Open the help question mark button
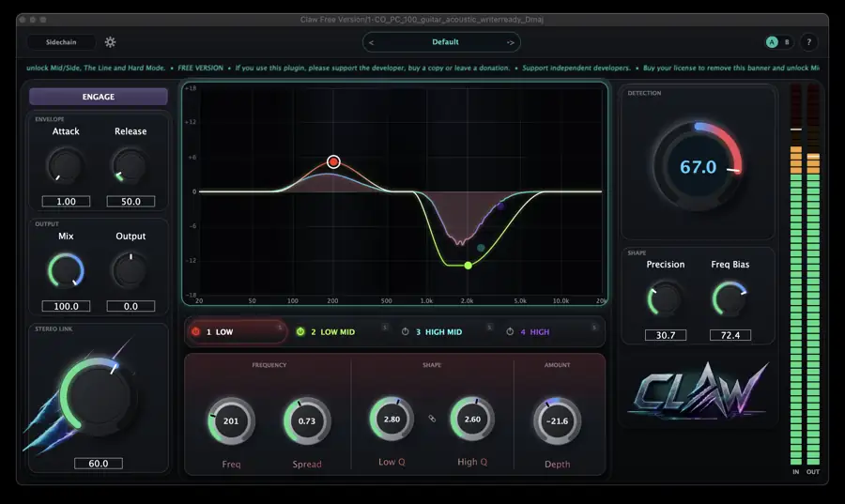 pos(808,42)
